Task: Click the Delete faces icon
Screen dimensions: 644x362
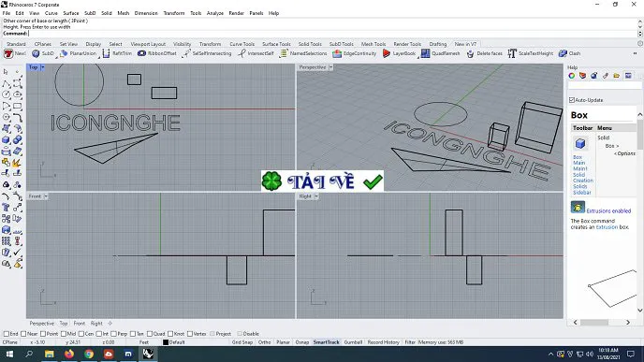Action: [470, 53]
